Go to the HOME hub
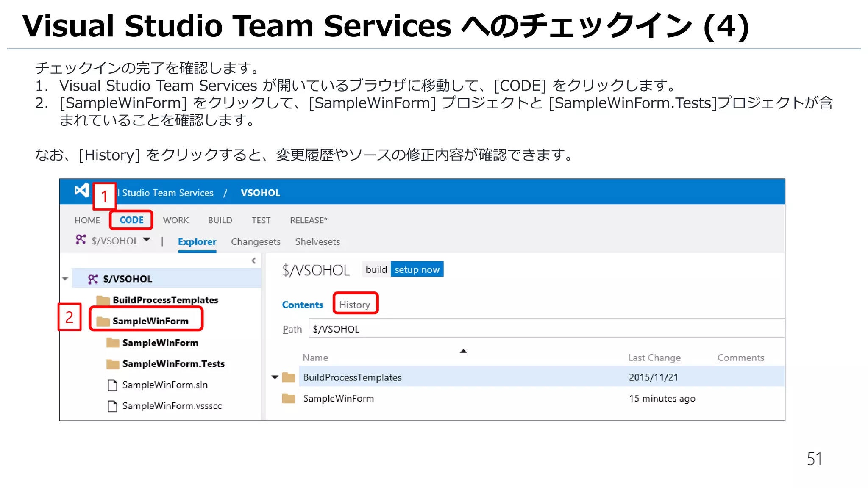Image resolution: width=868 pixels, height=488 pixels. pyautogui.click(x=87, y=220)
